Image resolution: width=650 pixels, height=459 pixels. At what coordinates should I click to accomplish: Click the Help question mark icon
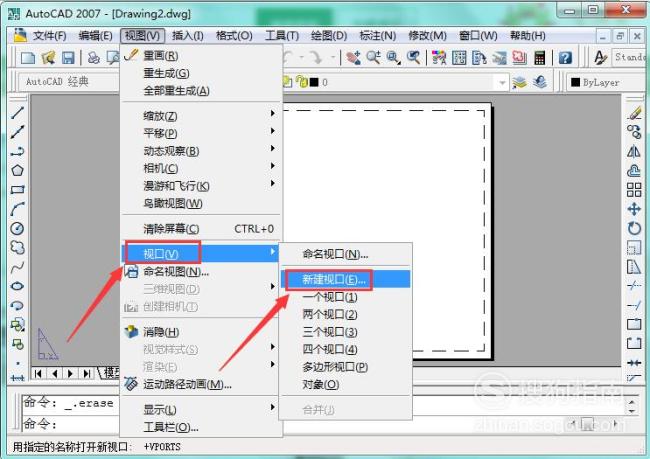click(565, 58)
